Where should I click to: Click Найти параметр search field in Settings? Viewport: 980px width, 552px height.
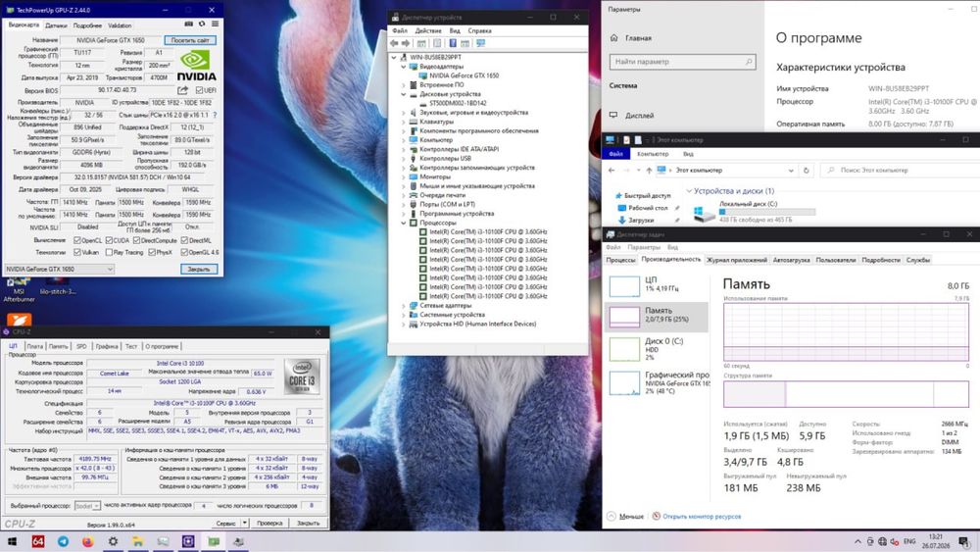click(682, 62)
